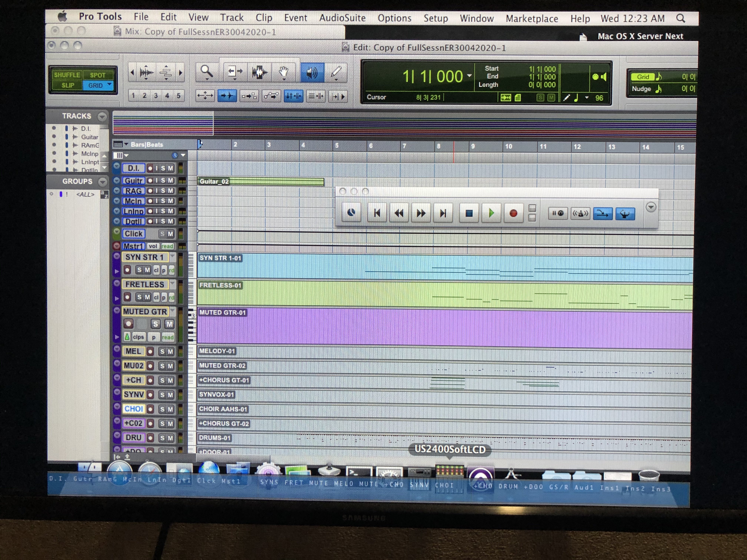Click the Guitar_02 clip on timeline
This screenshot has height=560, width=747.
260,182
